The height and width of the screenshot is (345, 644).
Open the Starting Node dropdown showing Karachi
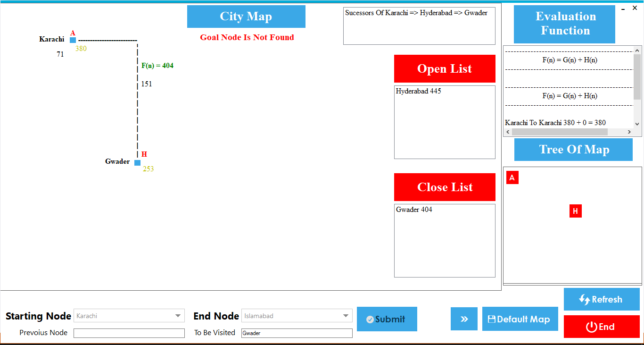click(x=129, y=316)
